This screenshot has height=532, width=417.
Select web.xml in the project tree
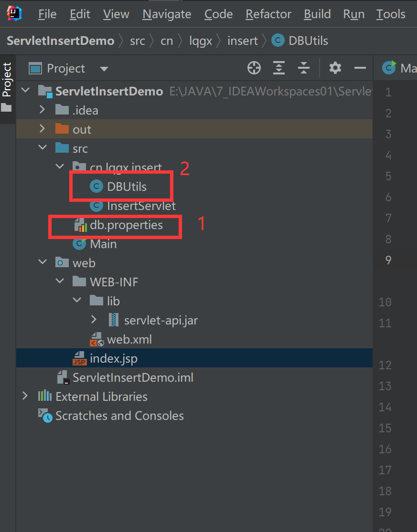coord(129,339)
